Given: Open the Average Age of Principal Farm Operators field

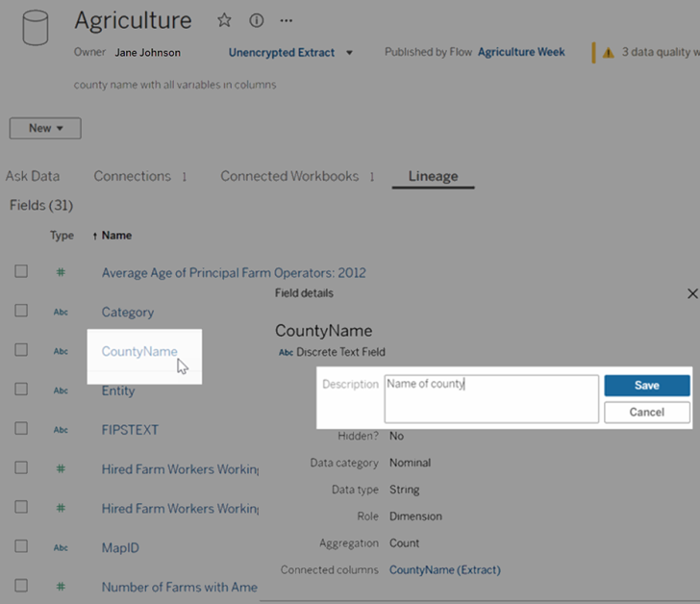Looking at the screenshot, I should 234,273.
